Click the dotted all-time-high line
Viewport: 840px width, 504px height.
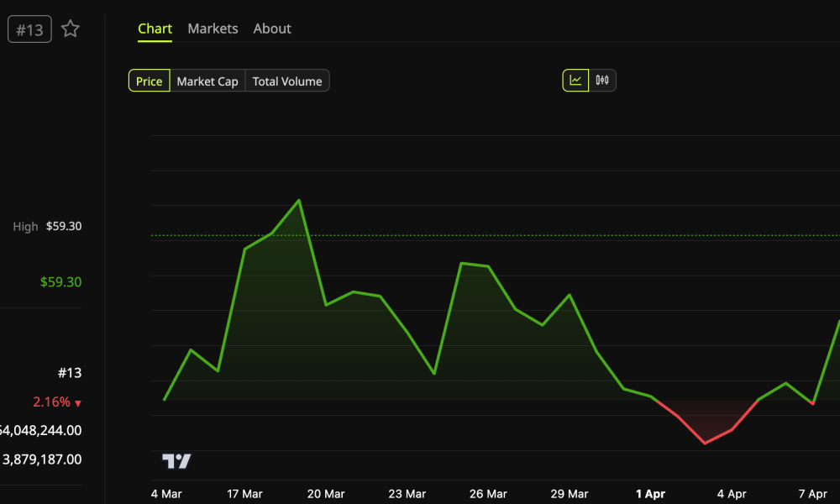504,234
